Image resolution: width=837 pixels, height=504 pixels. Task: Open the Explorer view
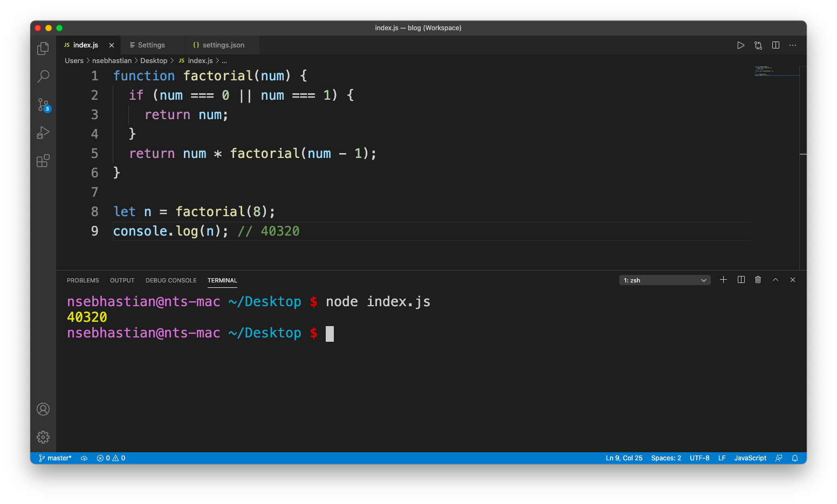coord(43,48)
